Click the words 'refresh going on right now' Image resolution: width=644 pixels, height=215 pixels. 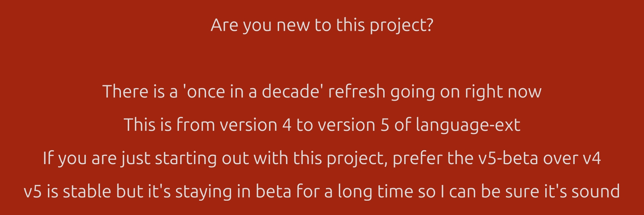point(435,92)
